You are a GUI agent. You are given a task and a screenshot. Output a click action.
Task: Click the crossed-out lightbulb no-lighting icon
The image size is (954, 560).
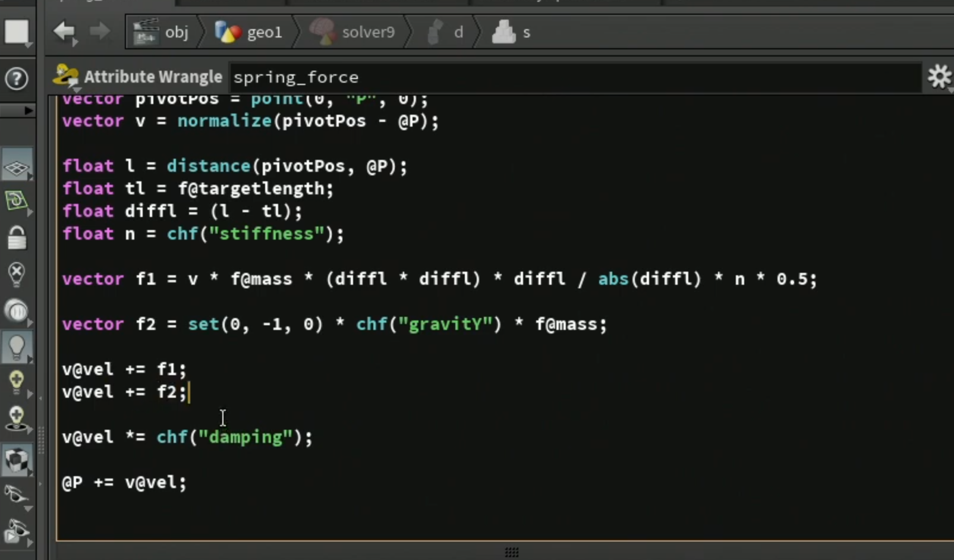coord(17,274)
